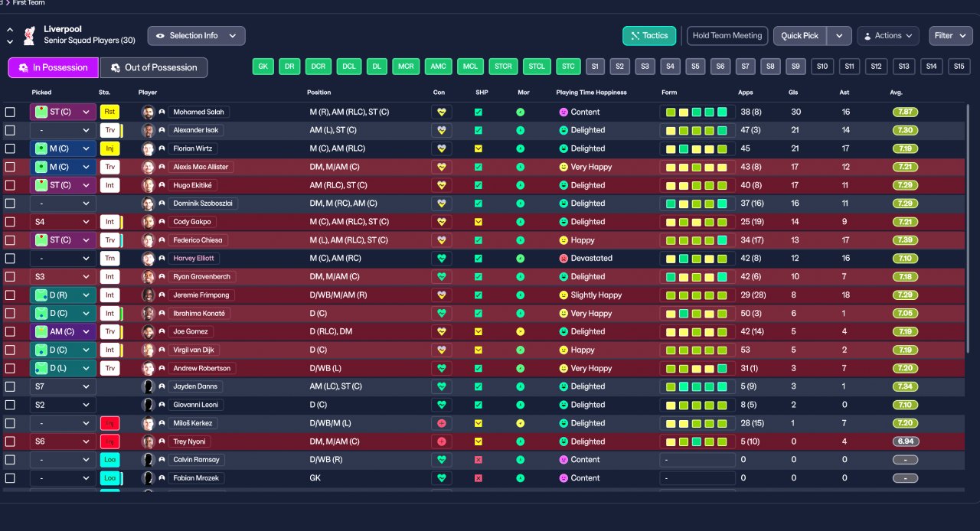
Task: Open Alexander Isak's picked position dropdown
Action: (63, 130)
